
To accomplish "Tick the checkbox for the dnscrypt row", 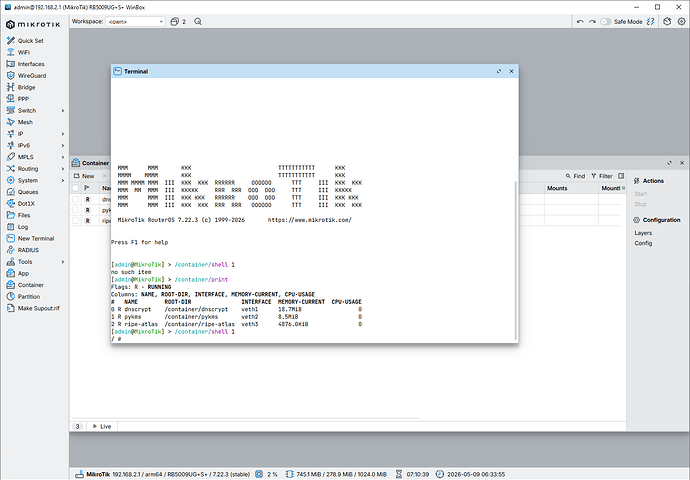I will (x=76, y=199).
